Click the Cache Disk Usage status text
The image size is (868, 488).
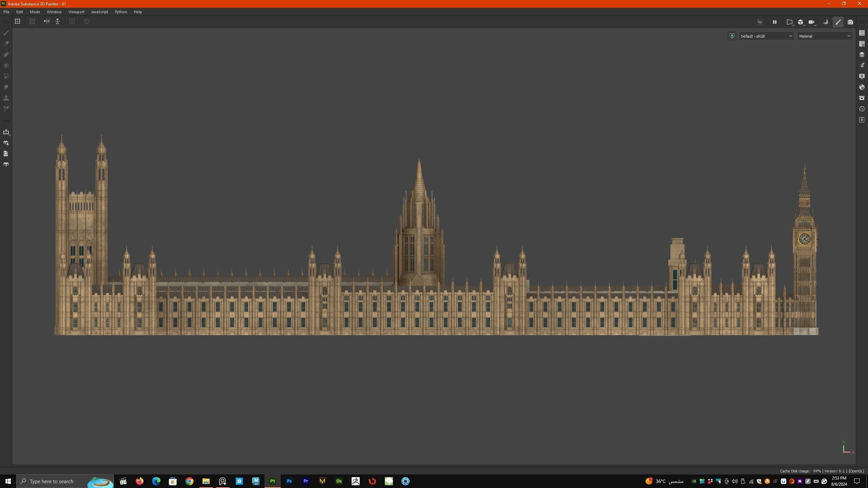click(800, 471)
